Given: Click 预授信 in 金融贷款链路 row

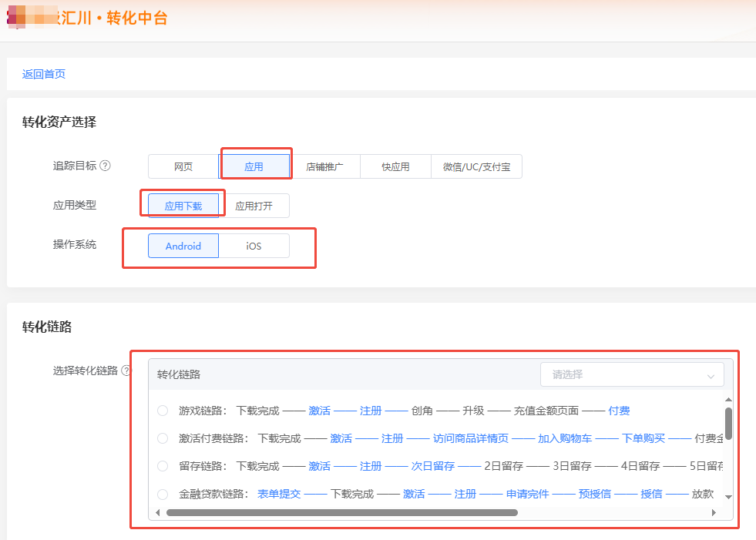Looking at the screenshot, I should (595, 495).
